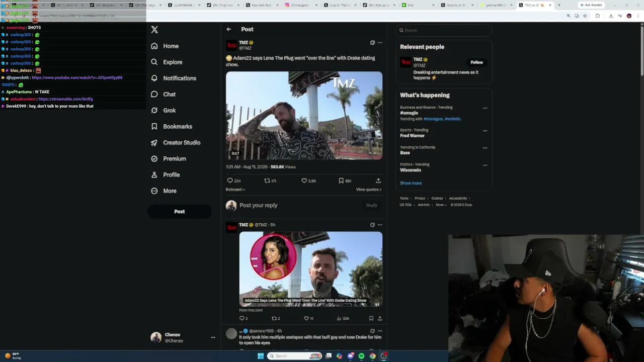644x362 pixels.
Task: Open Spotify from the taskbar
Action: (361, 356)
